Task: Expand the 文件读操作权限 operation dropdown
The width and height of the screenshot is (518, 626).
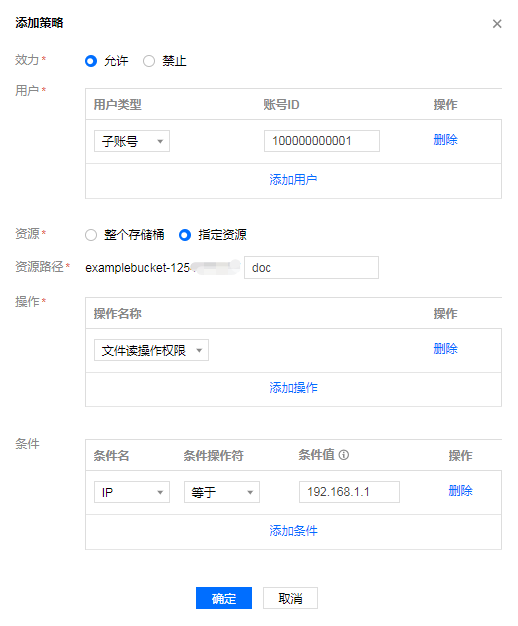Action: click(151, 350)
